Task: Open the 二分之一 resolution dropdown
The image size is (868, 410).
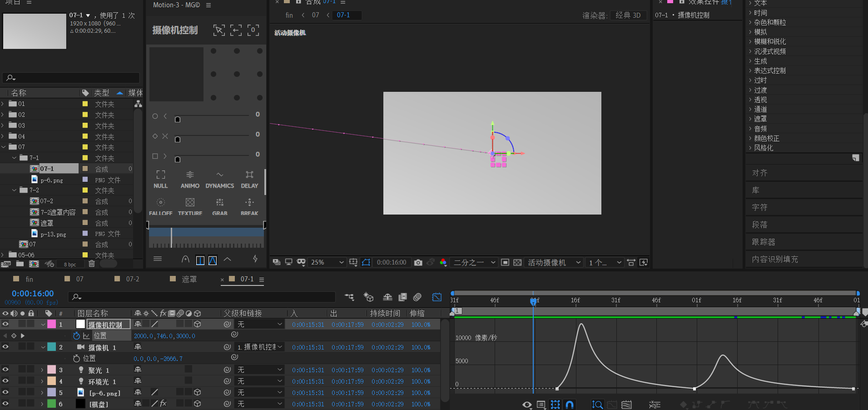Action: [x=474, y=262]
